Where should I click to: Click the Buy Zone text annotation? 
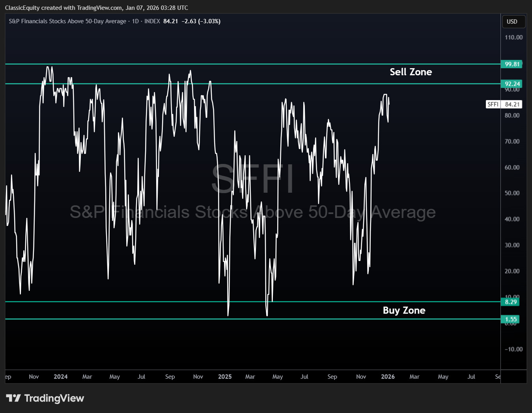point(404,310)
